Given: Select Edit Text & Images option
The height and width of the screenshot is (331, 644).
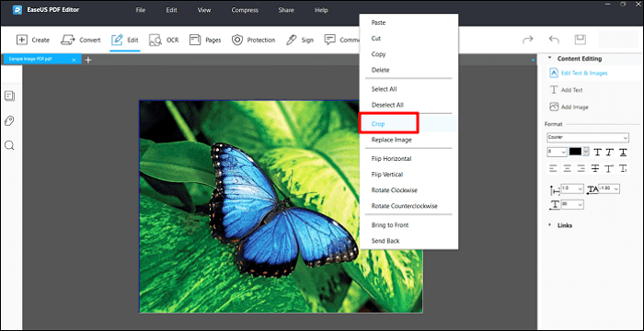Looking at the screenshot, I should [x=579, y=73].
